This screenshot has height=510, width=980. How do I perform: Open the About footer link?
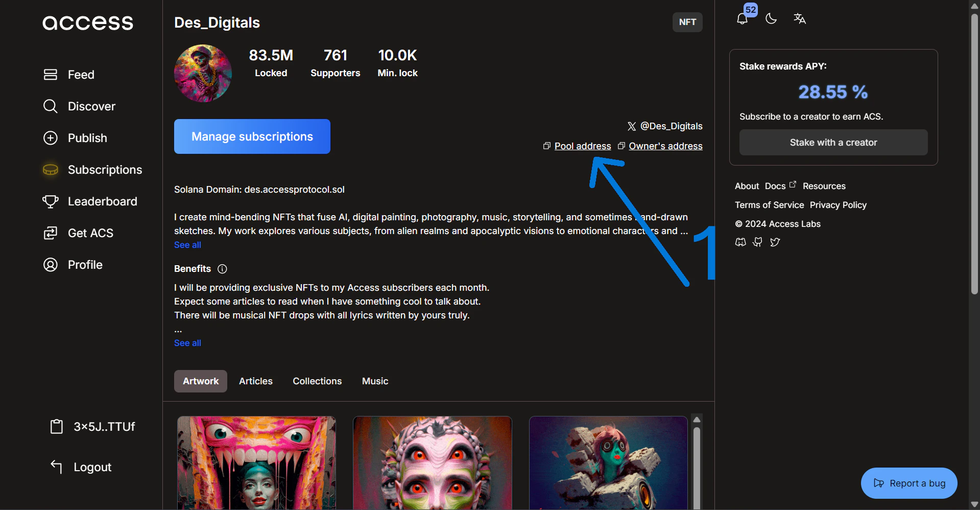coord(747,186)
